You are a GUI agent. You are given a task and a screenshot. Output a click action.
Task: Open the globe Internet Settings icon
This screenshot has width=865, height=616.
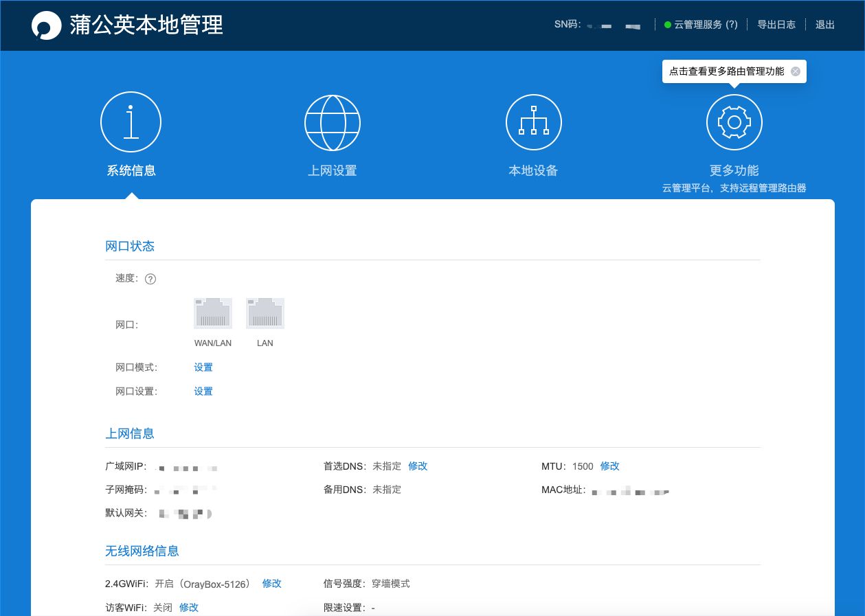(332, 122)
